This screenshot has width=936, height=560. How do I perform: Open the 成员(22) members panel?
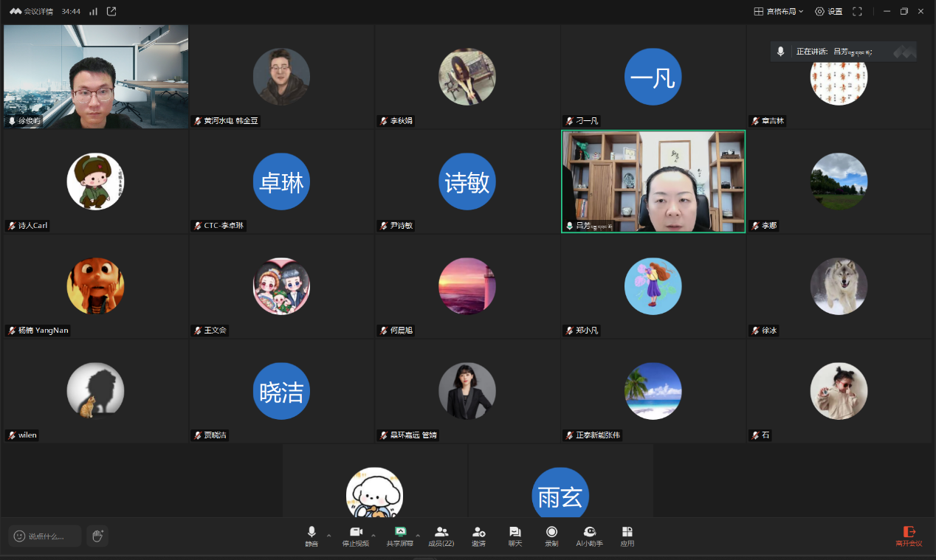pyautogui.click(x=441, y=536)
